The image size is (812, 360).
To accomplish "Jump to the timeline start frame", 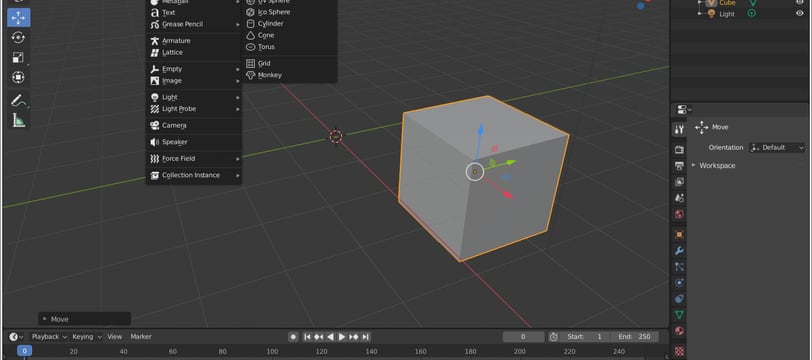I will [x=307, y=337].
